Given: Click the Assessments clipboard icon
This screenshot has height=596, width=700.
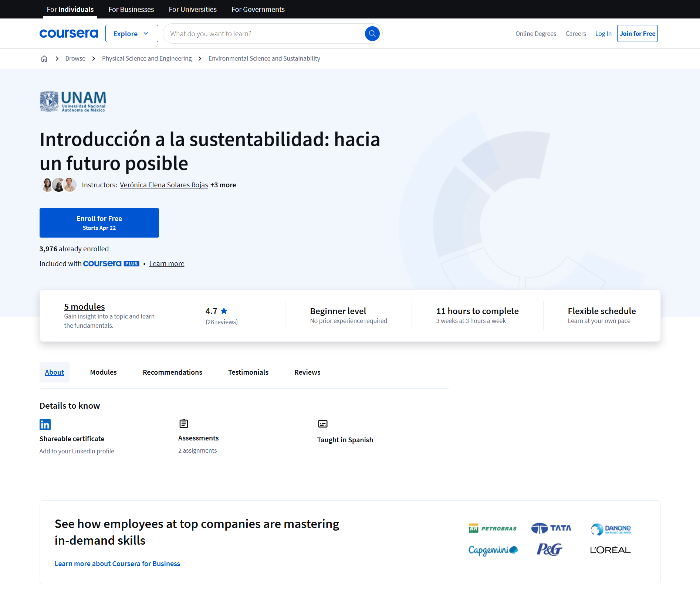Looking at the screenshot, I should (184, 423).
